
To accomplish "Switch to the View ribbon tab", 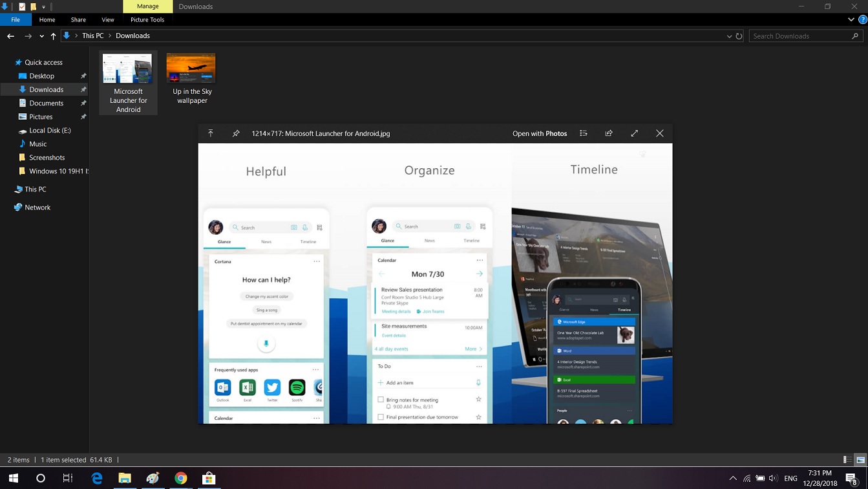I will pyautogui.click(x=107, y=19).
